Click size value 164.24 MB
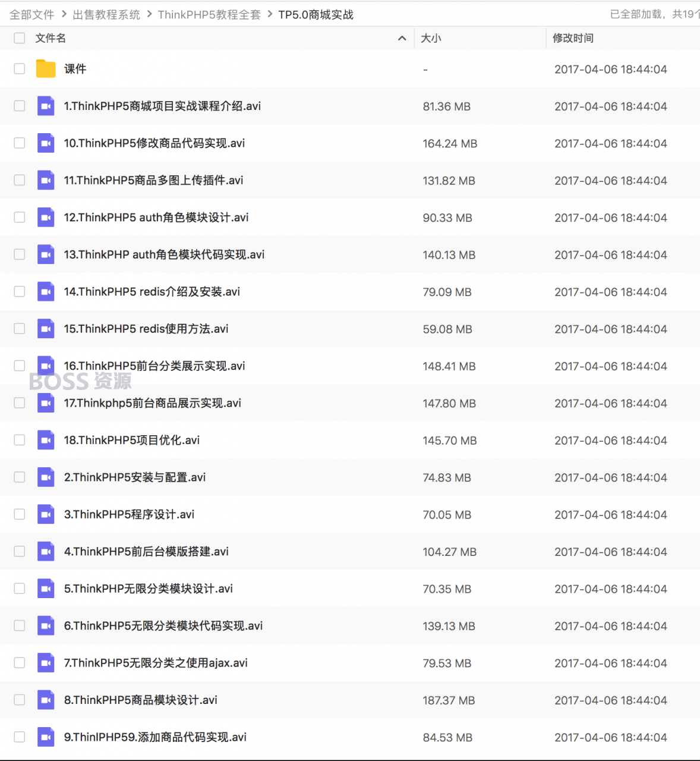 point(450,143)
